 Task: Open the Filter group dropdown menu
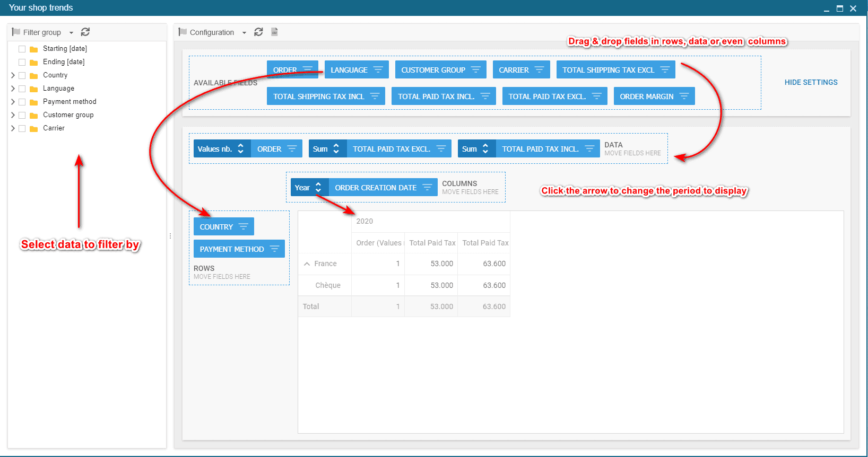(x=71, y=33)
